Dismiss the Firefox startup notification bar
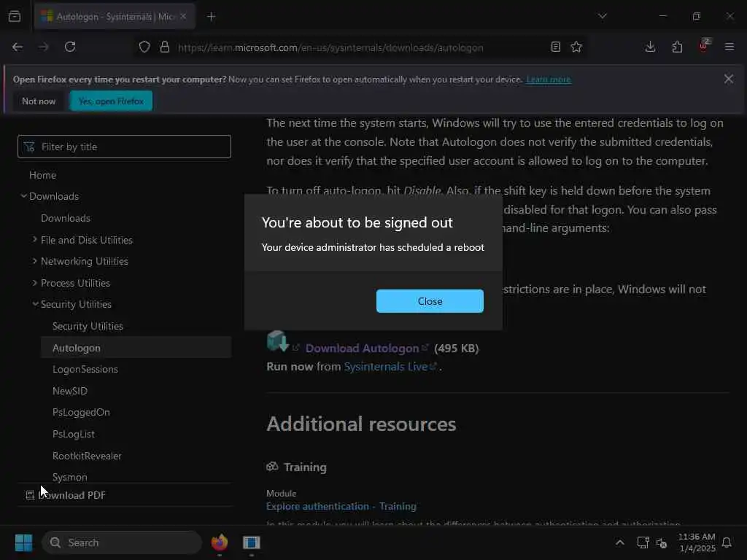 [729, 79]
